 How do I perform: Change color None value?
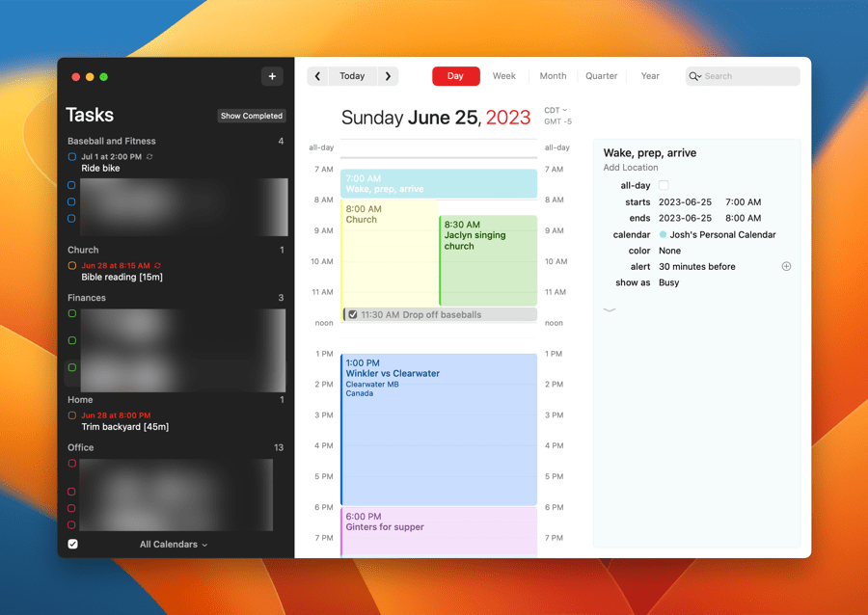(x=670, y=251)
